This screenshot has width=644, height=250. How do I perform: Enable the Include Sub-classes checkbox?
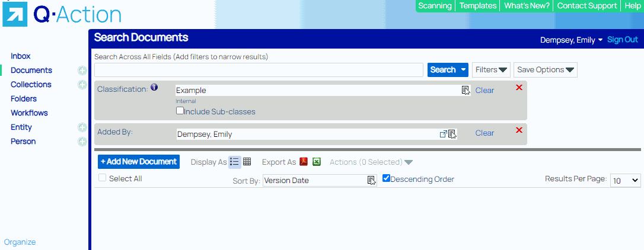(x=180, y=111)
